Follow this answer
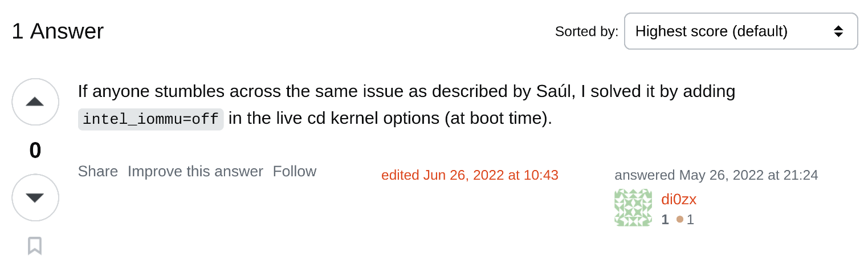This screenshot has height=263, width=868. pos(295,171)
